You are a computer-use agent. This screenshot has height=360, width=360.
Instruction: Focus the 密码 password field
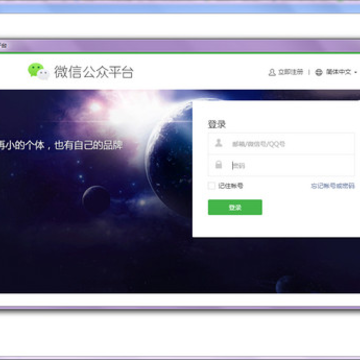pyautogui.click(x=281, y=165)
